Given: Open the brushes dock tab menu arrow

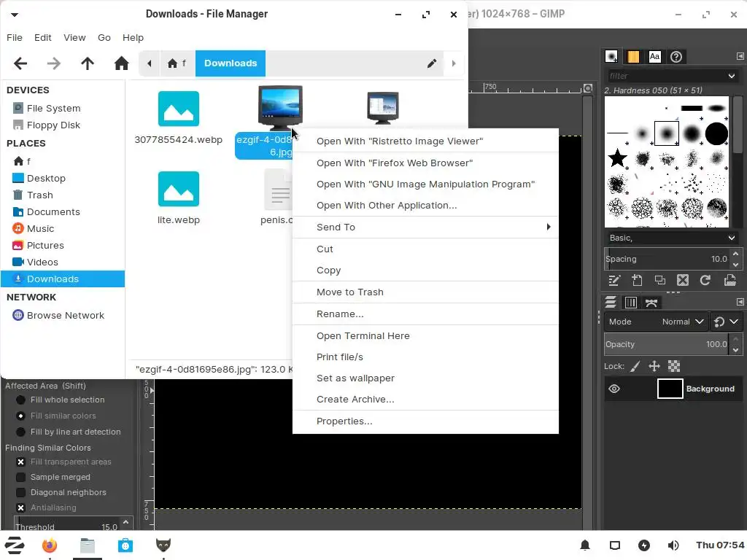Looking at the screenshot, I should click(x=740, y=56).
